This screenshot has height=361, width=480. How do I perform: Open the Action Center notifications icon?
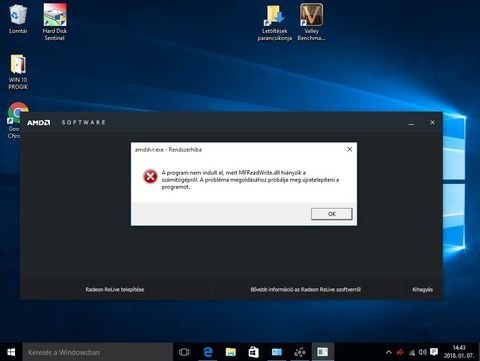[434, 352]
